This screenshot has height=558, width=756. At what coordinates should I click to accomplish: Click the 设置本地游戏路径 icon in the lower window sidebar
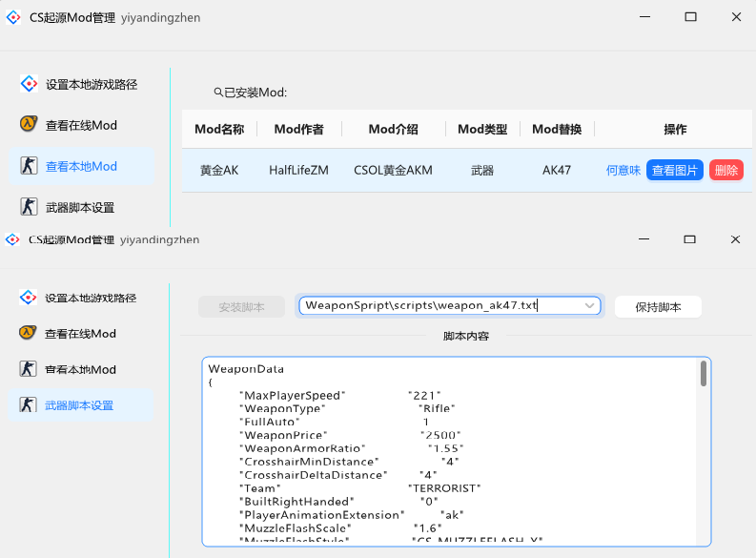pyautogui.click(x=28, y=298)
